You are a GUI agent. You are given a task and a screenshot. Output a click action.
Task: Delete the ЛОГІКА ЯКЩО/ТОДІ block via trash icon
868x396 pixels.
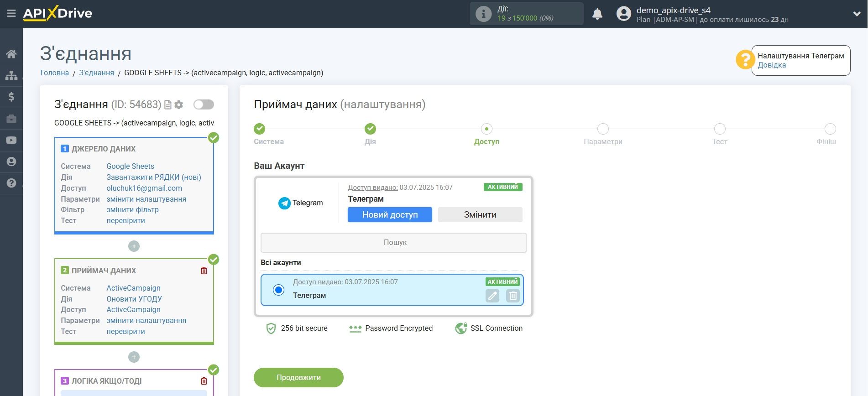(204, 381)
